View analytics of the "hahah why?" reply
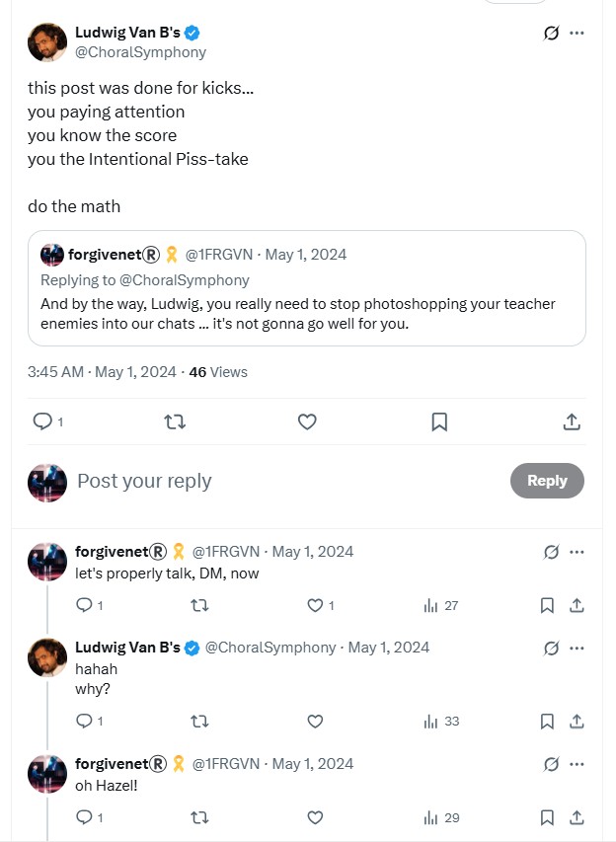 click(441, 722)
